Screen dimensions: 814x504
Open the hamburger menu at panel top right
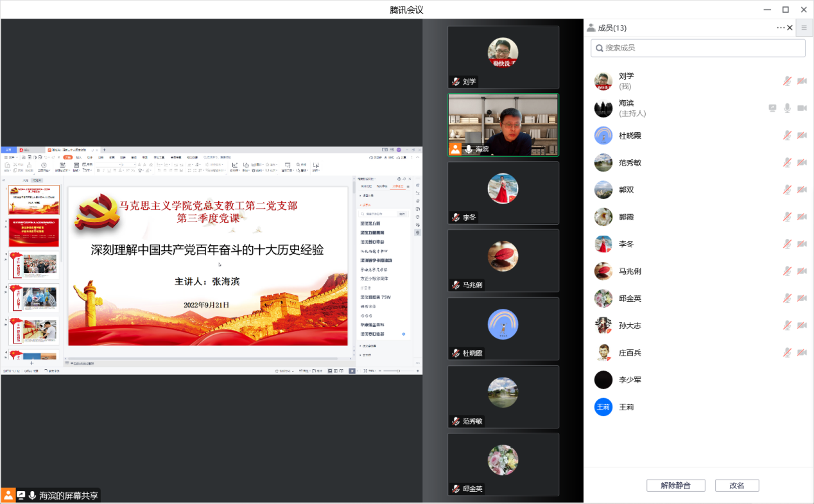pyautogui.click(x=804, y=28)
